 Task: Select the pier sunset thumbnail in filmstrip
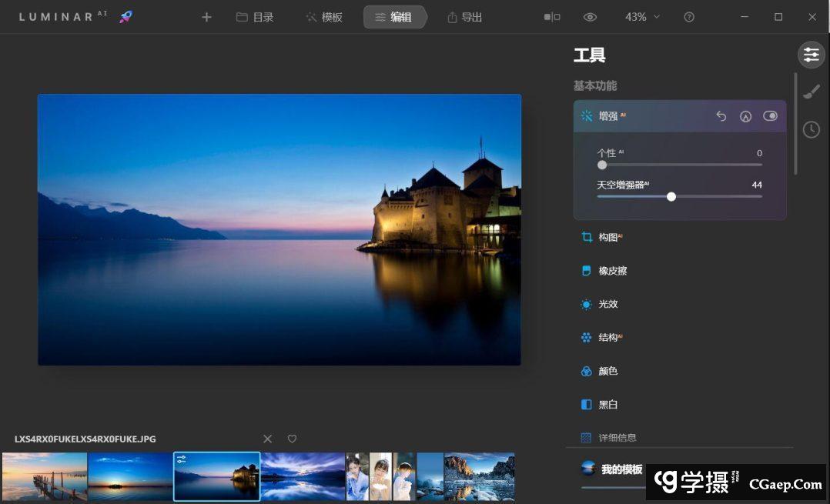pyautogui.click(x=45, y=476)
